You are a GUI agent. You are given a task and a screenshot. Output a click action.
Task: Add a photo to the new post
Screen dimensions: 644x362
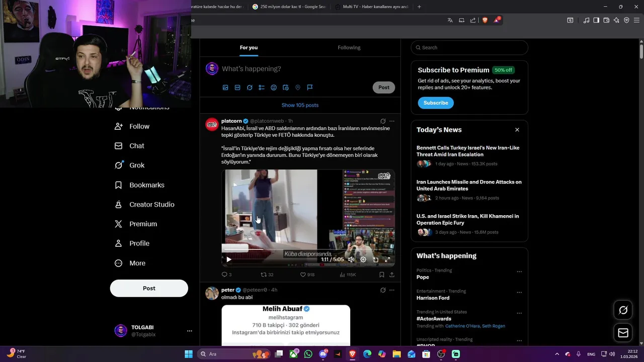pos(225,87)
